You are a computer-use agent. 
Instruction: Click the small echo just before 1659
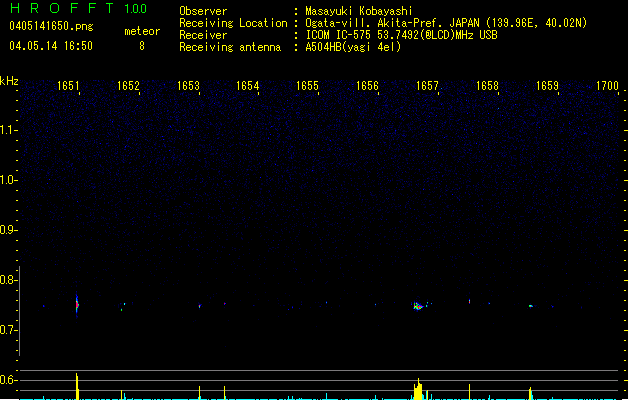pos(531,306)
